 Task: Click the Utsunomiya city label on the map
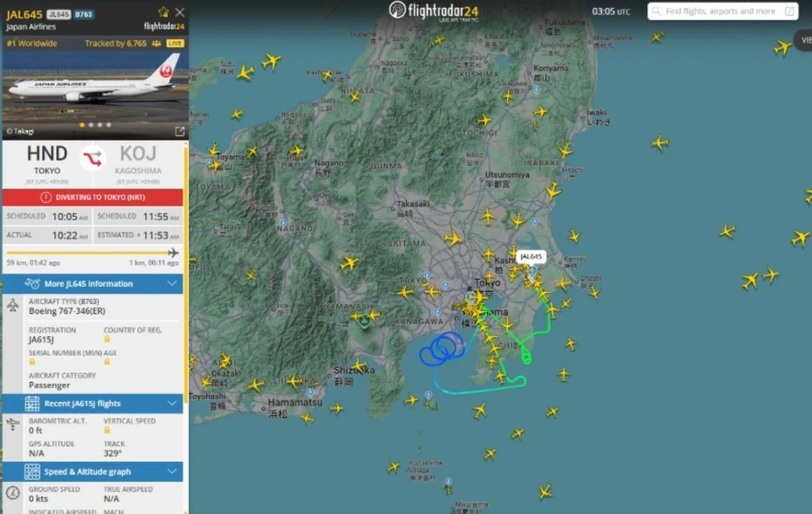[x=507, y=174]
